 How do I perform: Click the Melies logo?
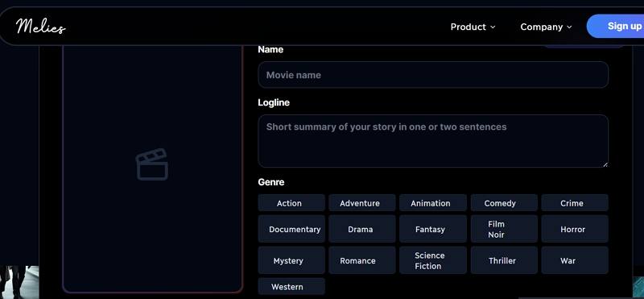pyautogui.click(x=41, y=27)
